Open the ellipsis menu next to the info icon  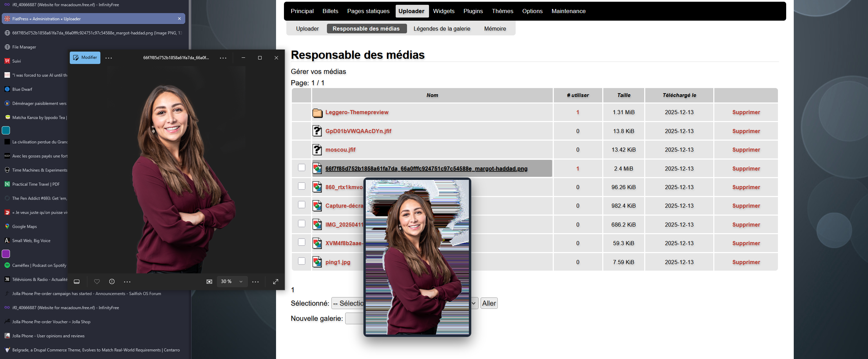127,282
